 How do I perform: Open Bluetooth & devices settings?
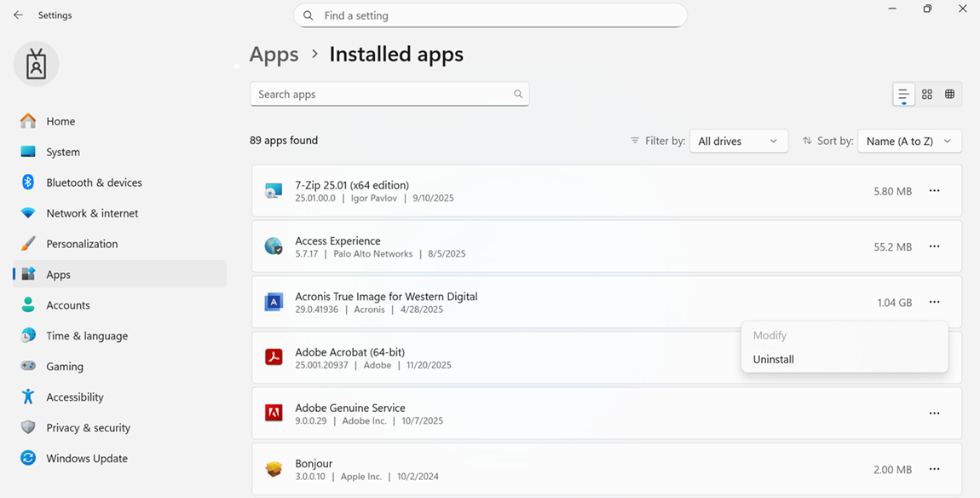pyautogui.click(x=94, y=182)
